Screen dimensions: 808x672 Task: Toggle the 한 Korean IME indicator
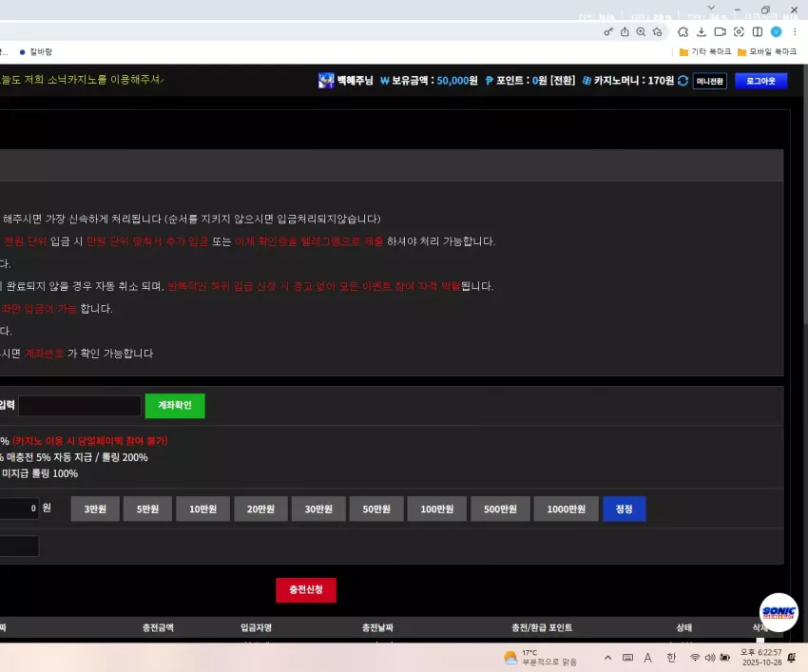coord(671,658)
